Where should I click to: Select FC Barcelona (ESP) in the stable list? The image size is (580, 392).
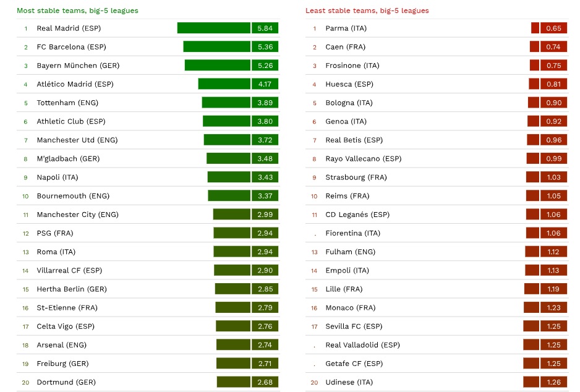point(69,47)
